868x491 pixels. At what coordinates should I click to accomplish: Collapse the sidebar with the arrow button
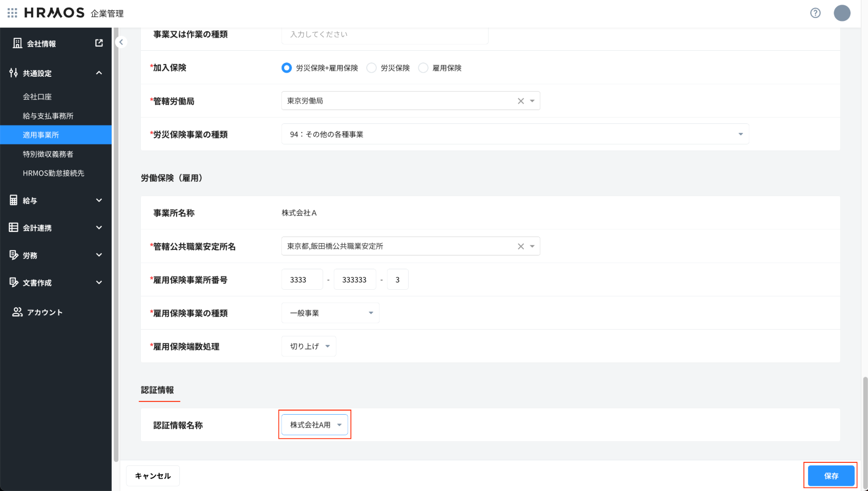pyautogui.click(x=121, y=42)
